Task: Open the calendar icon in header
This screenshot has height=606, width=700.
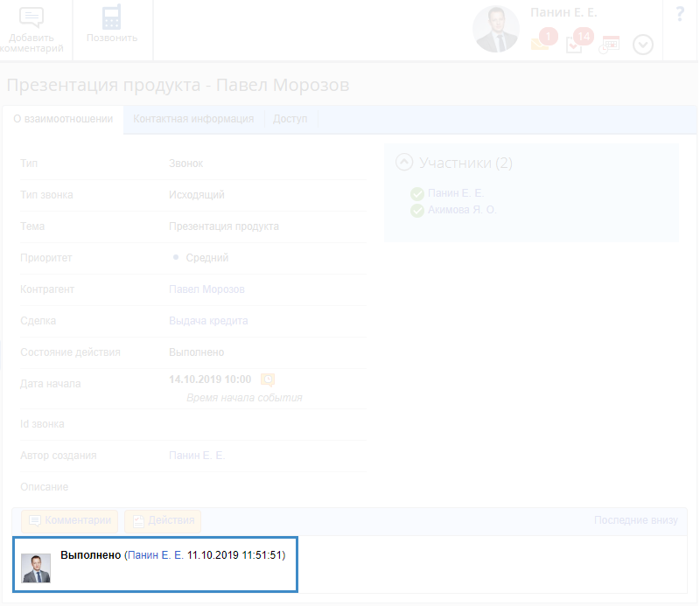Action: pos(609,45)
